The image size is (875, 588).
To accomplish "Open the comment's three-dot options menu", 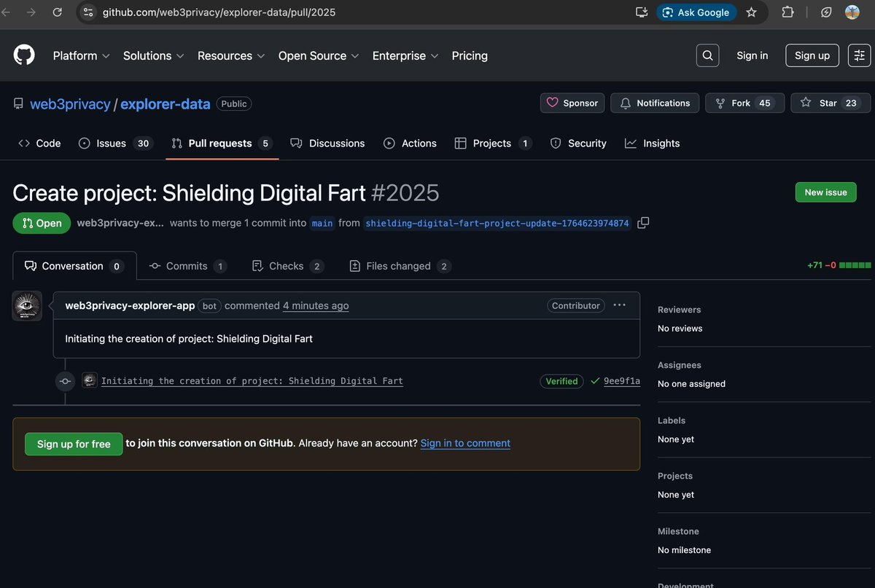I will coord(620,305).
